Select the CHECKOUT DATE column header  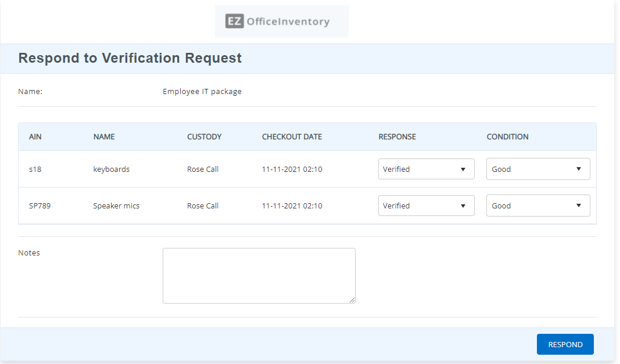[x=292, y=136]
